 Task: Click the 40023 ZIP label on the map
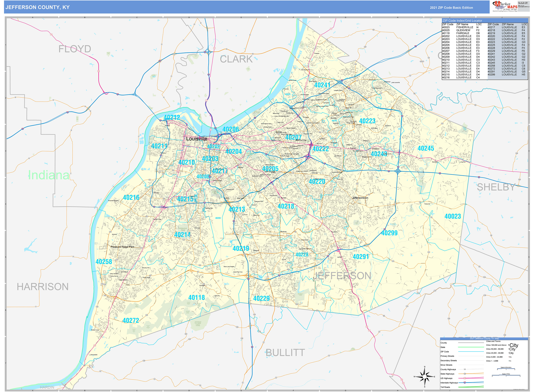tap(453, 216)
